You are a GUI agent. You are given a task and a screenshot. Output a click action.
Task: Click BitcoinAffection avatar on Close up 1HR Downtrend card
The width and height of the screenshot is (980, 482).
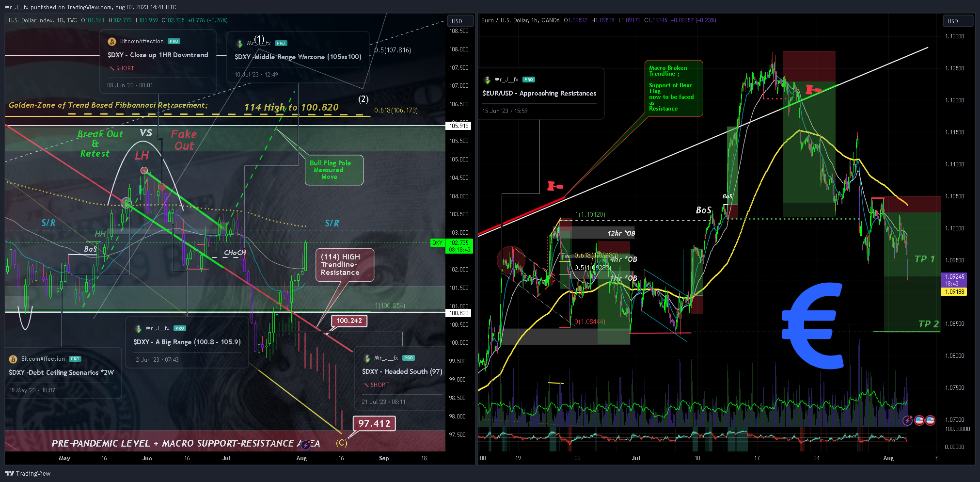111,42
